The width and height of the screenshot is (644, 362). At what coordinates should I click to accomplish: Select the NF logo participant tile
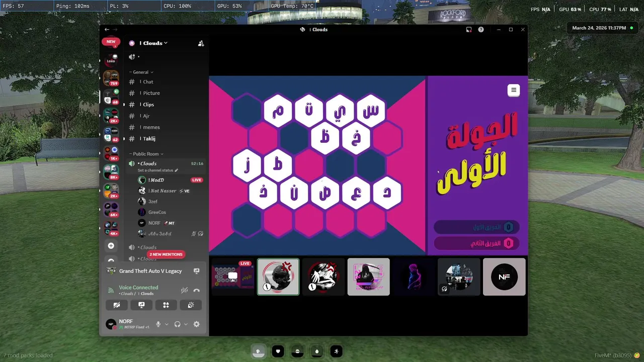[504, 277]
